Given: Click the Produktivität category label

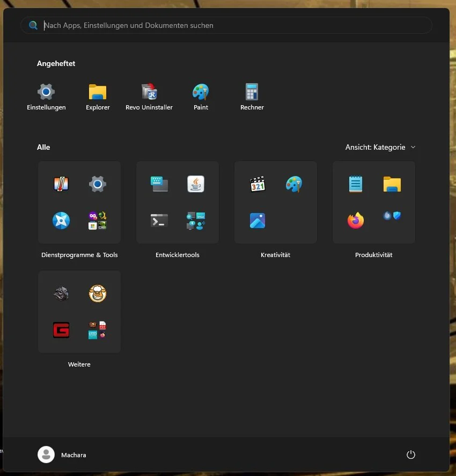Looking at the screenshot, I should tap(374, 255).
